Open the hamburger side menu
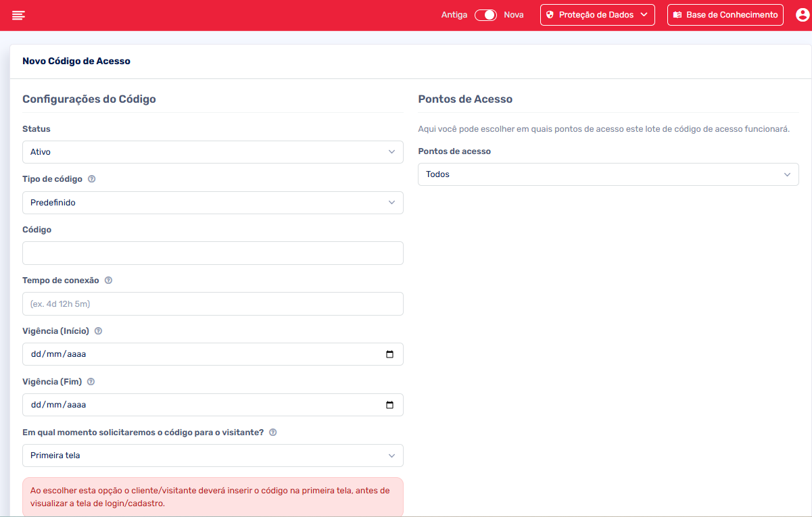The width and height of the screenshot is (812, 517). click(18, 15)
